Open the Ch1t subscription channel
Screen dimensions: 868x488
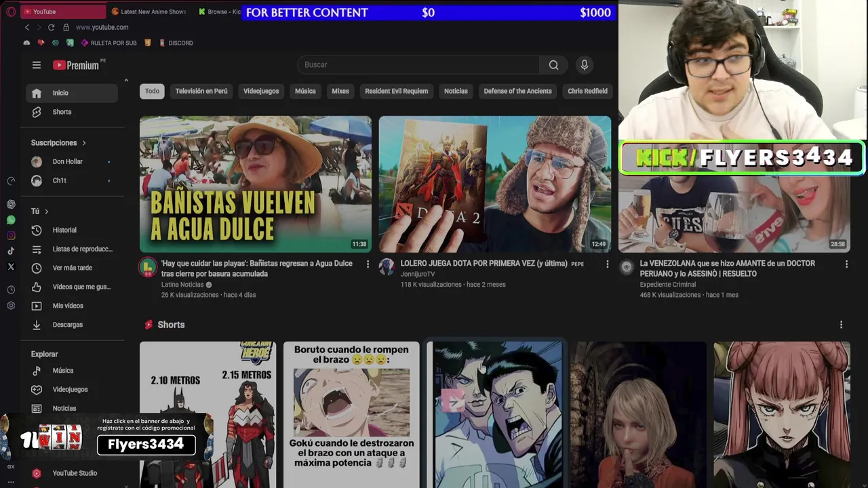(72, 181)
